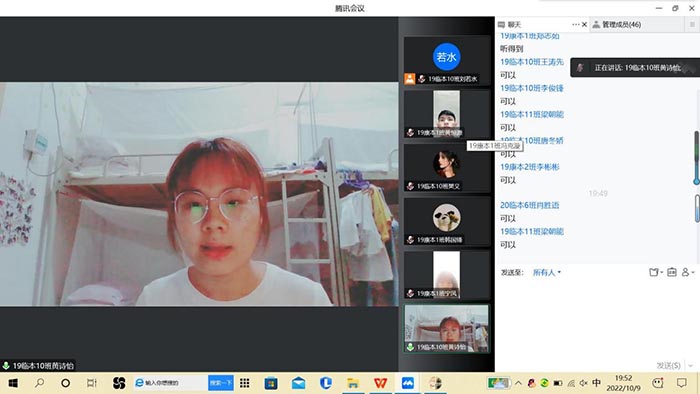Click the Tencent Meeting taskbar icon
Image resolution: width=700 pixels, height=394 pixels.
tap(408, 383)
